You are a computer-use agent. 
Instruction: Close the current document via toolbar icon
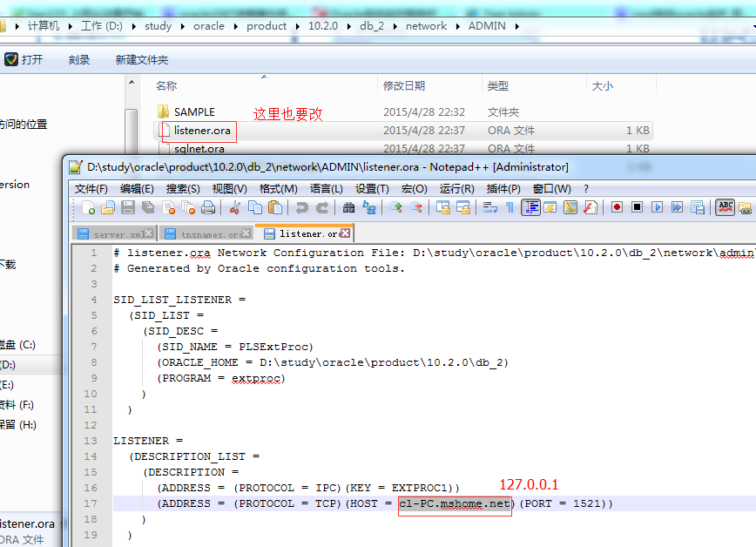[x=168, y=207]
